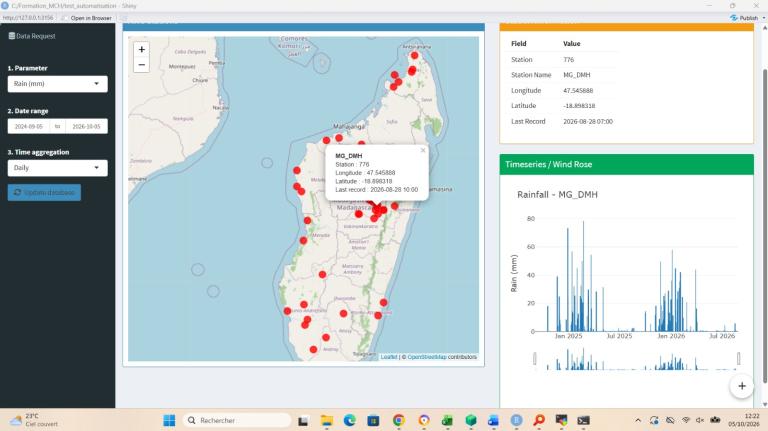Open Google Chrome from the taskbar
768x431 pixels.
pos(399,420)
